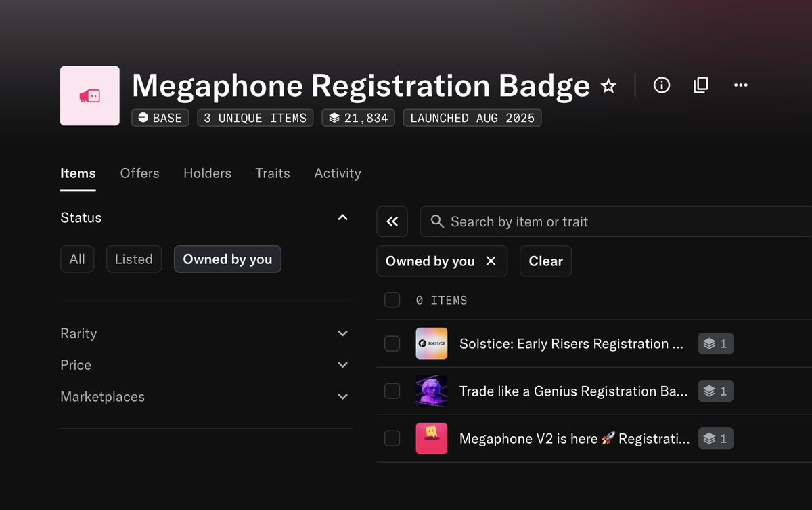Click the search magnifier icon
The height and width of the screenshot is (510, 812).
437,221
